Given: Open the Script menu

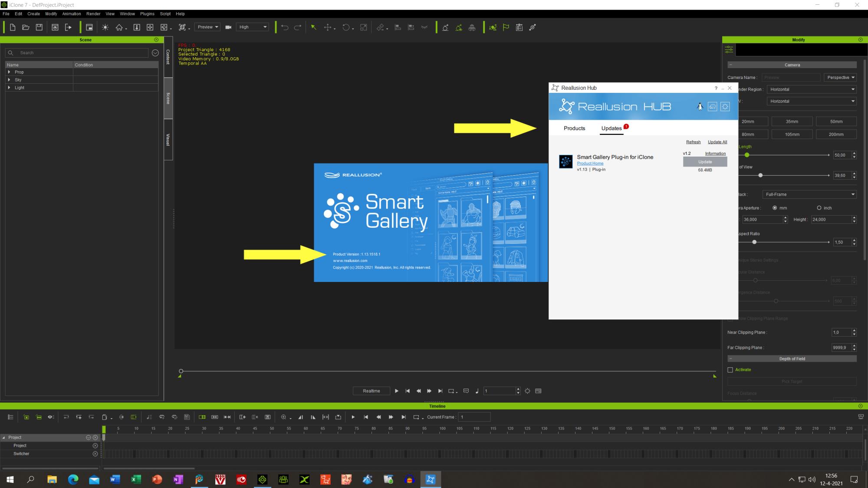Looking at the screenshot, I should point(165,14).
